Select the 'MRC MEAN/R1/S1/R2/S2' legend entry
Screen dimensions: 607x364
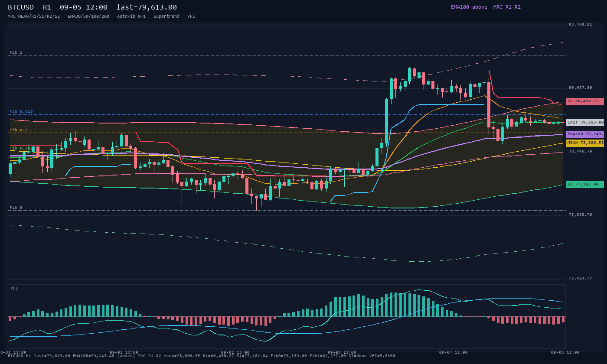(34, 16)
